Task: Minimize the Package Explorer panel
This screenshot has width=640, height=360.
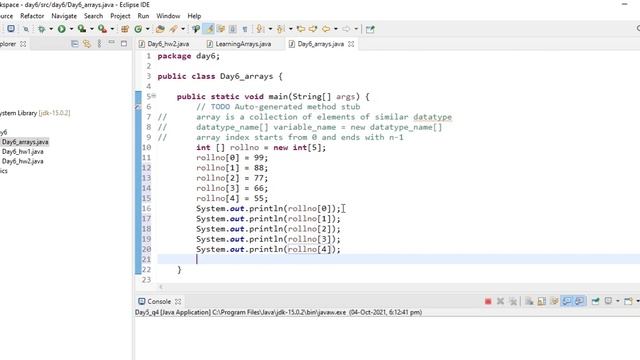Action: (111, 42)
